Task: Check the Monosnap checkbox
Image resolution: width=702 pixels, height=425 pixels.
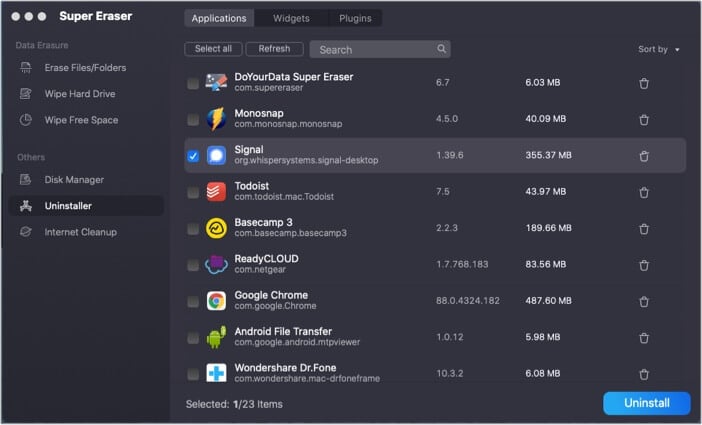Action: click(193, 120)
